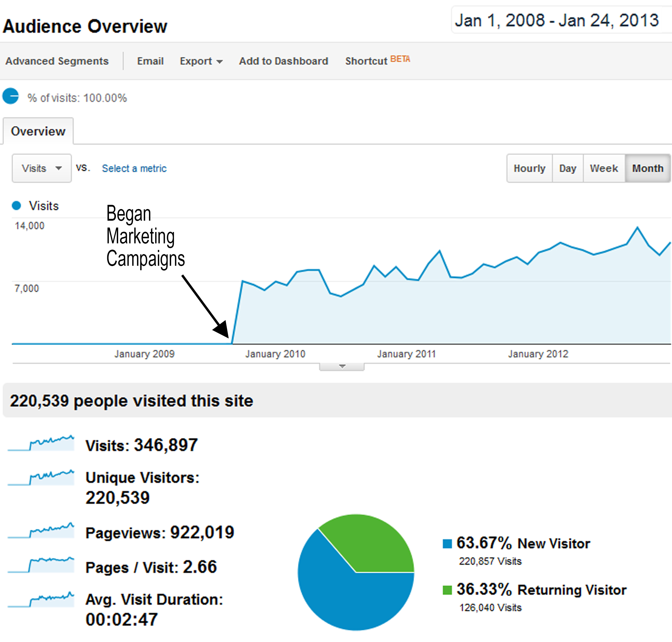Switch graph to Week view

604,168
